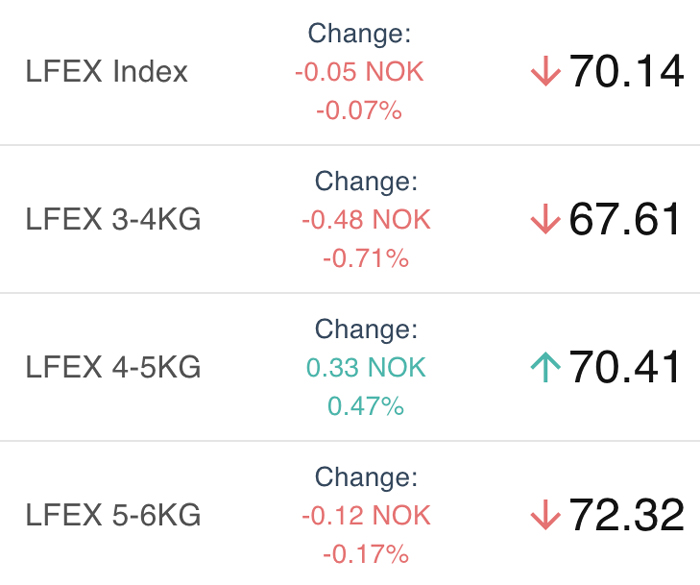Click the -0.48 NOK change value
This screenshot has width=700, height=585.
click(366, 219)
